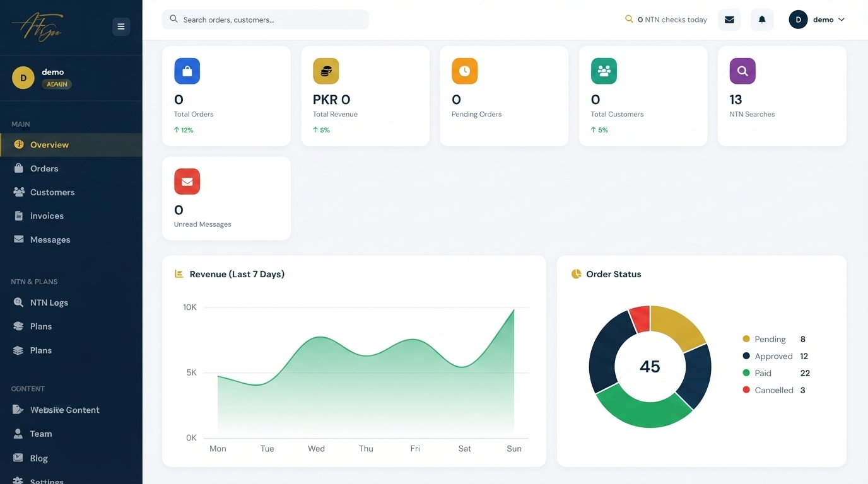868x484 pixels.
Task: Click the Sat label on chart axis
Action: click(465, 449)
